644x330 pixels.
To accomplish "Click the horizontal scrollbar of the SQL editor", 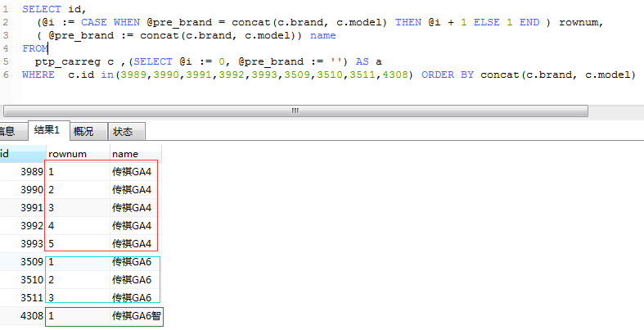I will 295,111.
